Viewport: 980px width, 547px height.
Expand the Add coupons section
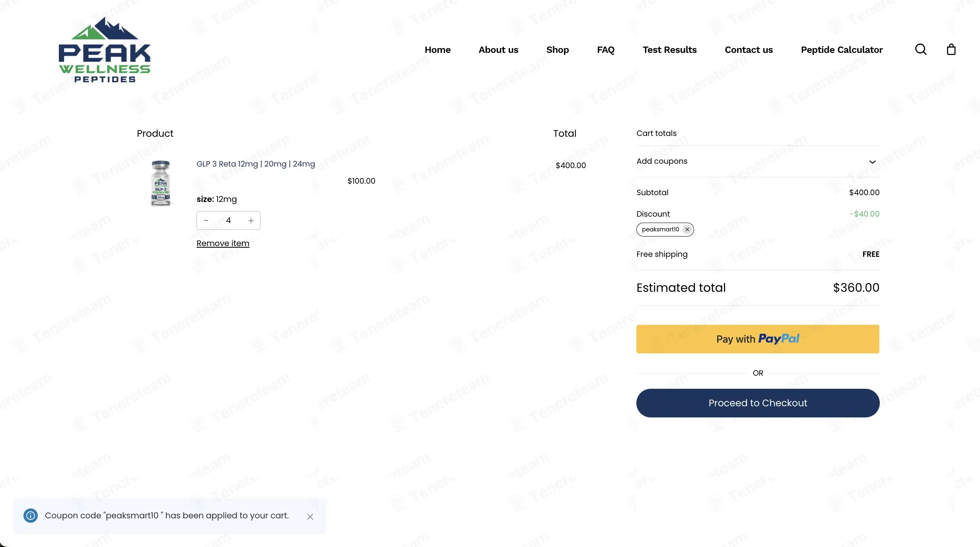(758, 161)
